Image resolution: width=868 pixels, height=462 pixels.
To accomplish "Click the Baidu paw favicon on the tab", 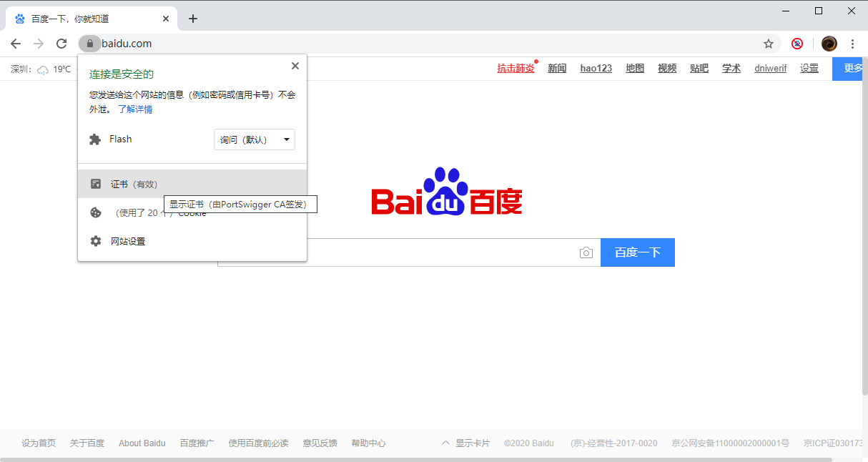I will (x=19, y=19).
